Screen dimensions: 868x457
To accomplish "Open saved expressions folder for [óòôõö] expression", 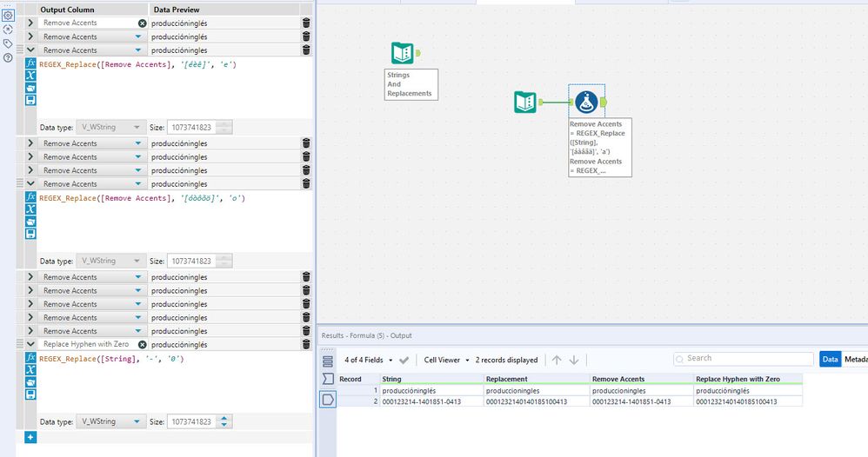I will coord(30,222).
